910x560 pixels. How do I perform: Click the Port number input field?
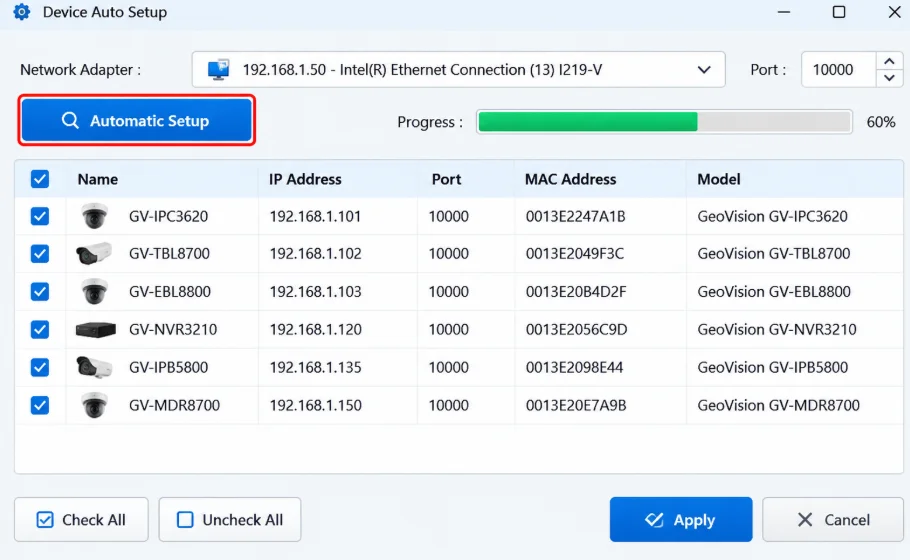(x=839, y=70)
